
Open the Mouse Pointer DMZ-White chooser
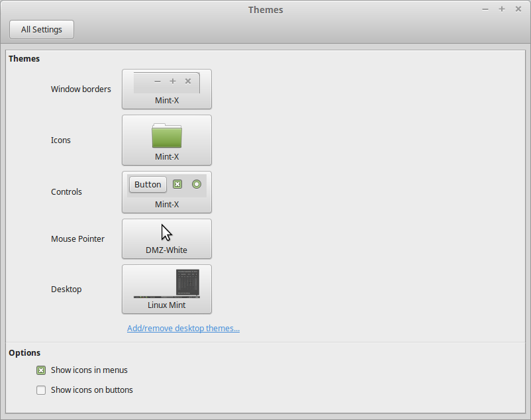pyautogui.click(x=167, y=238)
